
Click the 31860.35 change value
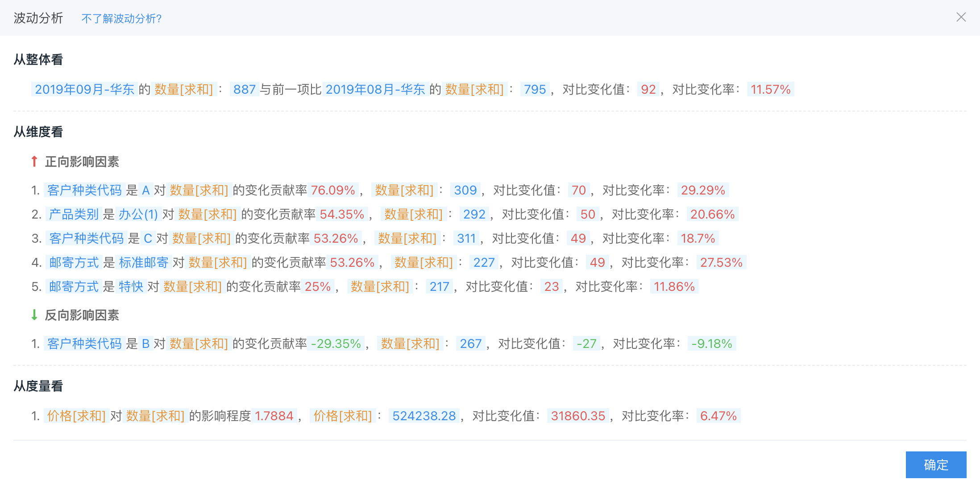578,416
